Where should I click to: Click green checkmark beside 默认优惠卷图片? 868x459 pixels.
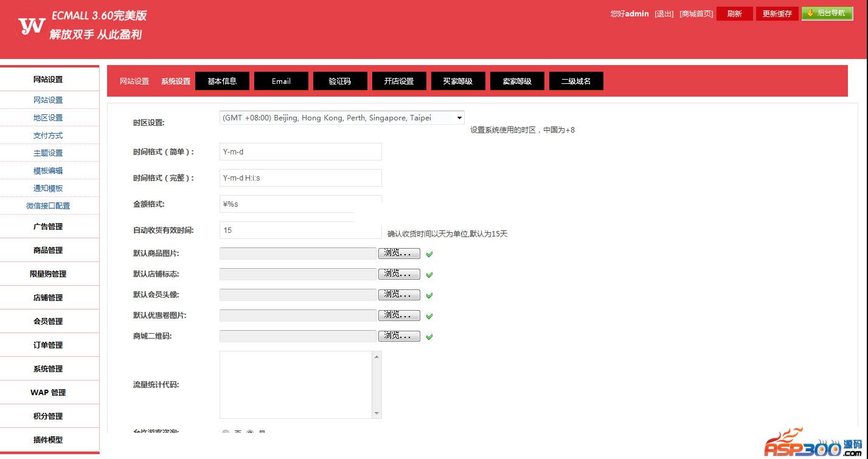point(429,316)
